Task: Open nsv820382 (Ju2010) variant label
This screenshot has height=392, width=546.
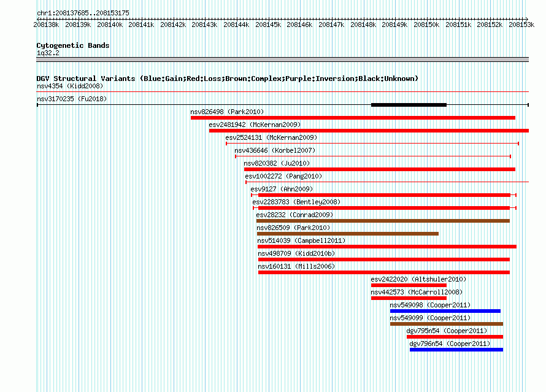Action: click(277, 163)
